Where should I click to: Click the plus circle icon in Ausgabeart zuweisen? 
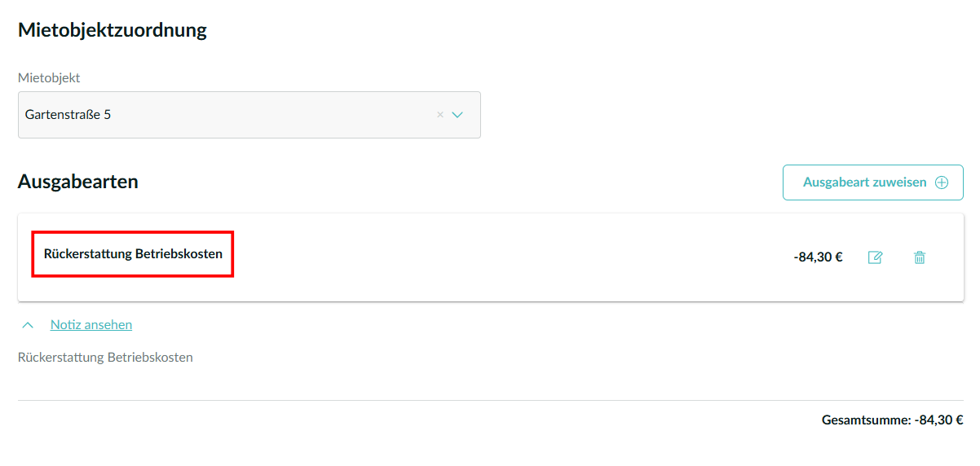tap(942, 182)
